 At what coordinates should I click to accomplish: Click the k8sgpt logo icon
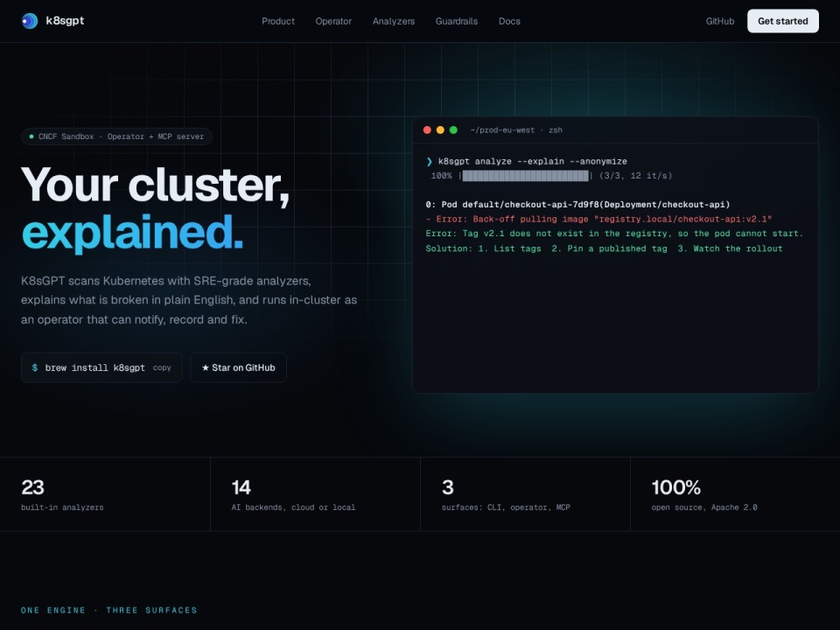[x=30, y=21]
